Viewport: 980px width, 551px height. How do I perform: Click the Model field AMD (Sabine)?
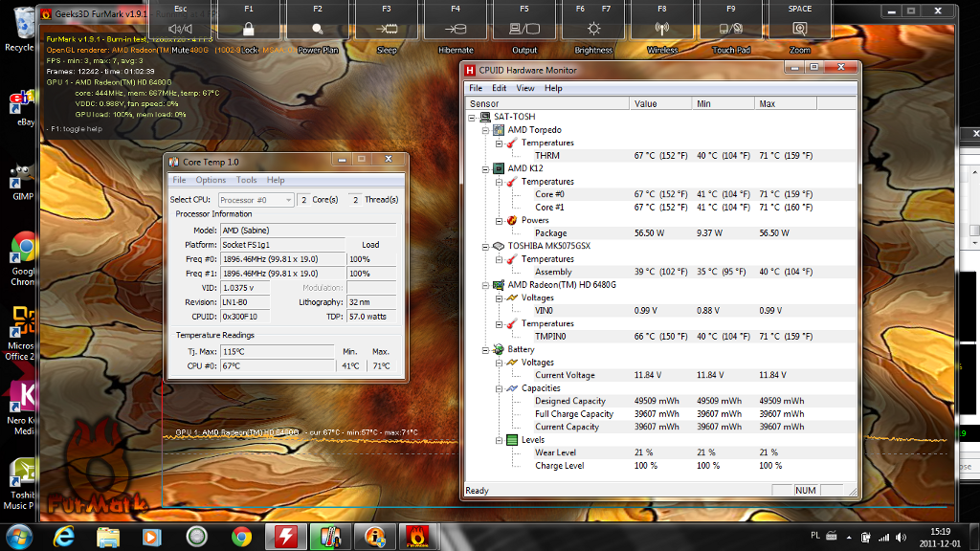tap(308, 231)
